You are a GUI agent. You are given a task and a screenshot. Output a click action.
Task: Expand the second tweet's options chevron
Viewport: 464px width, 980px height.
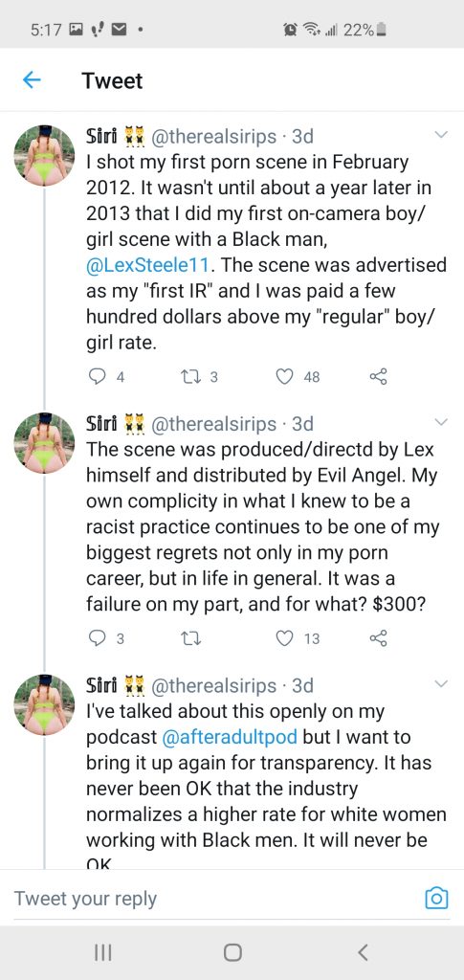click(441, 423)
